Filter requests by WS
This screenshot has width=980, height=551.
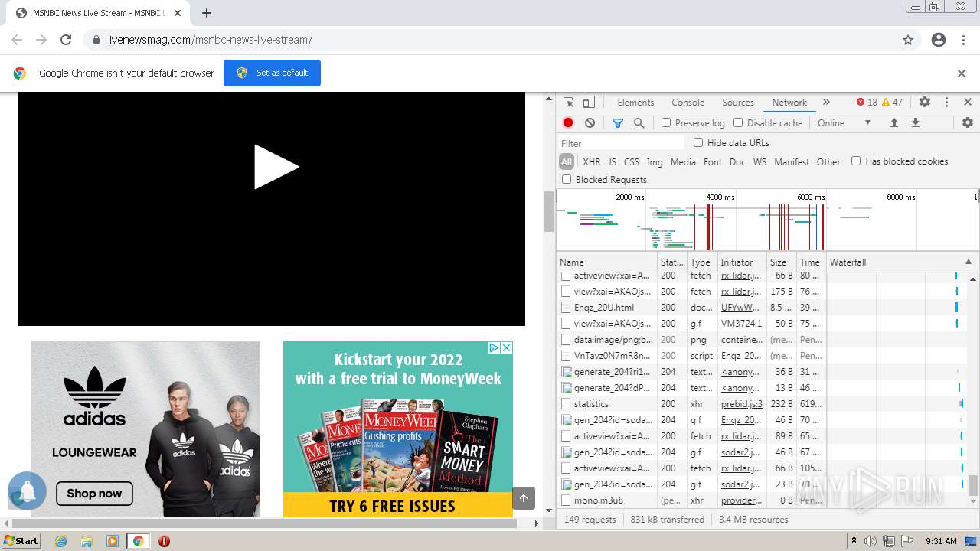pos(759,161)
